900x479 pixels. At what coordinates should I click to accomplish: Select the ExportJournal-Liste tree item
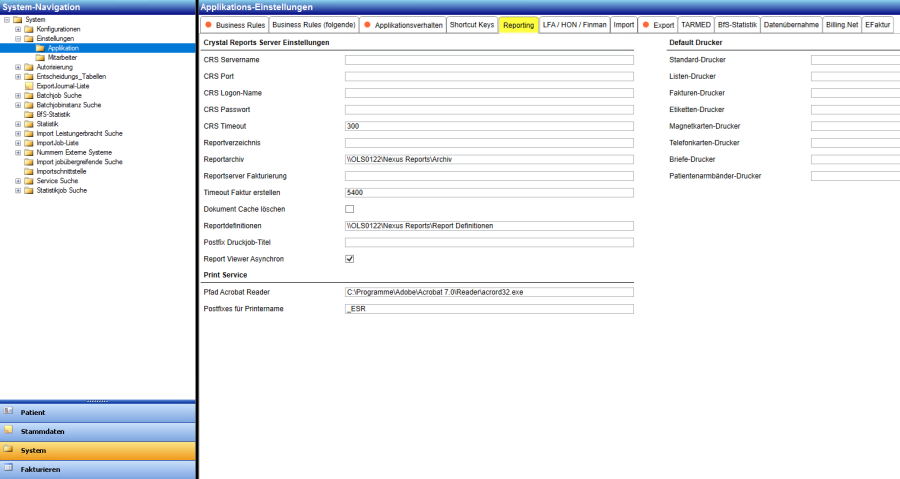click(63, 86)
